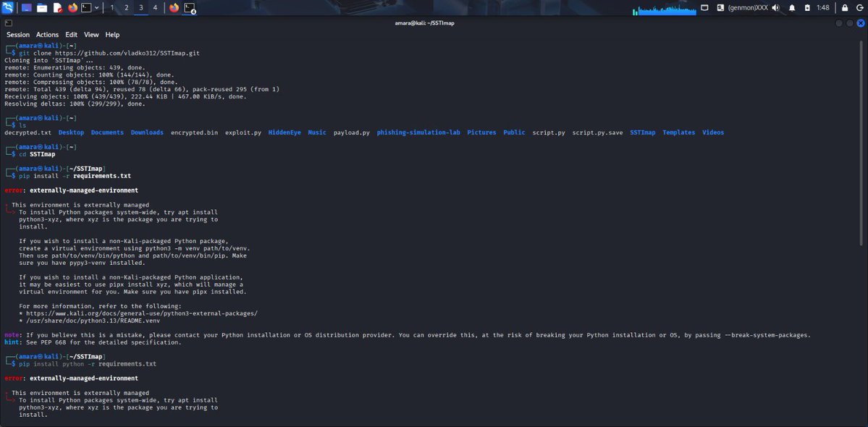The width and height of the screenshot is (868, 427).
Task: Focus the running Firefox taskbar button
Action: point(174,8)
